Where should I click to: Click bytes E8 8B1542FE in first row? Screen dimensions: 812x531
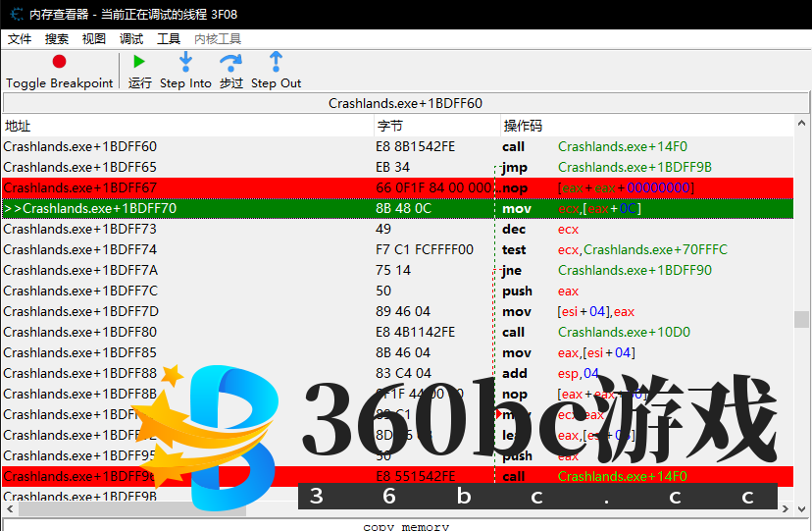pyautogui.click(x=416, y=146)
